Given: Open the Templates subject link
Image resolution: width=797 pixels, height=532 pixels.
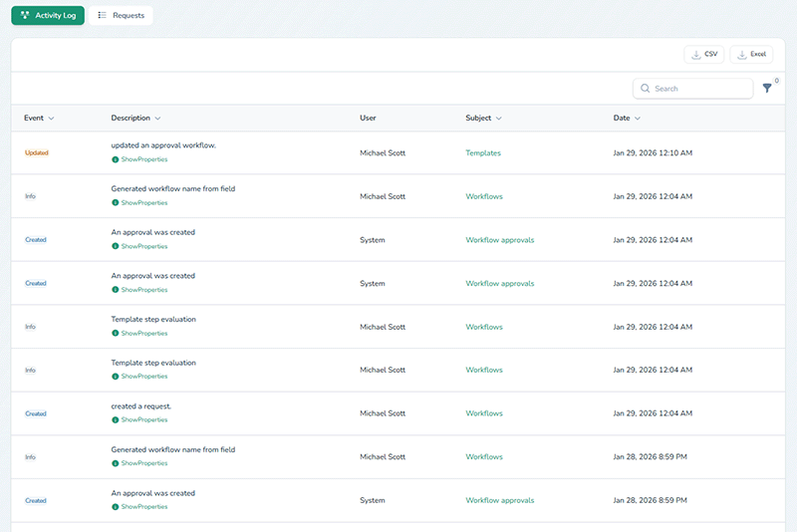Looking at the screenshot, I should [483, 153].
